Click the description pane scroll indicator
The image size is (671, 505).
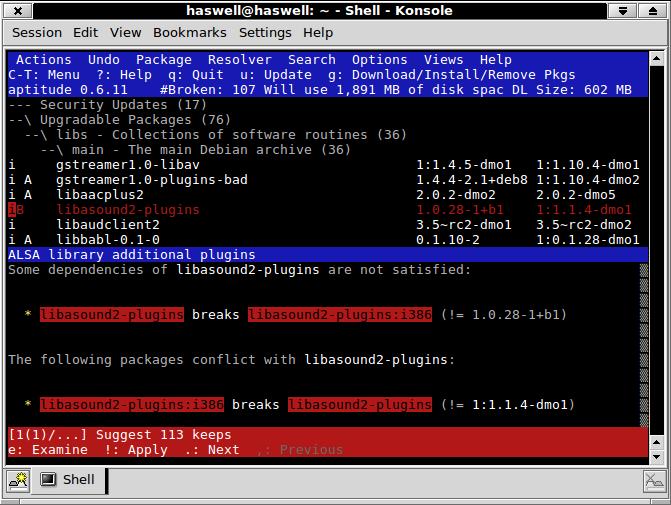point(644,345)
